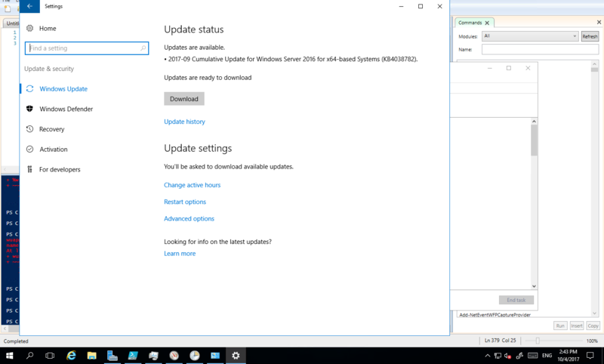Click the End task button
This screenshot has height=364, width=604.
pos(516,300)
